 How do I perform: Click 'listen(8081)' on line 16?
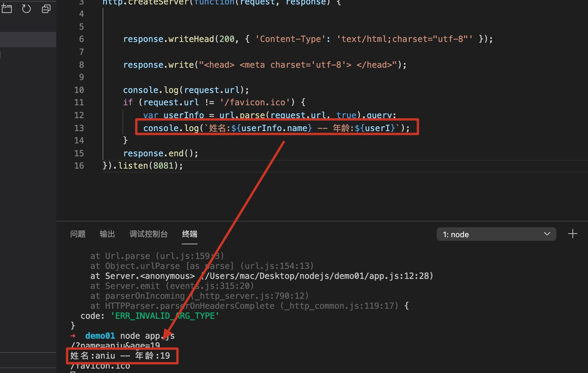pos(148,166)
